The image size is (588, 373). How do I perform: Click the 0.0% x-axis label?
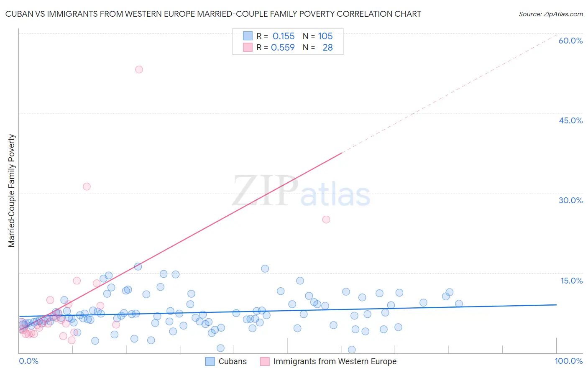tap(28, 361)
